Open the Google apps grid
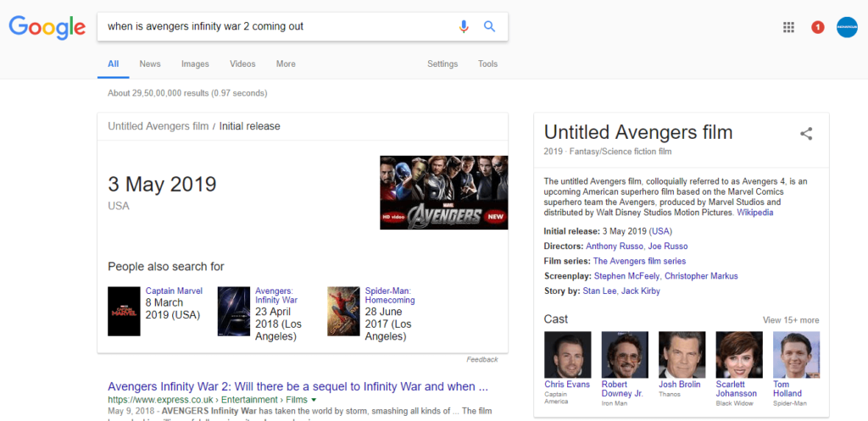This screenshot has width=868, height=421. pos(789,27)
